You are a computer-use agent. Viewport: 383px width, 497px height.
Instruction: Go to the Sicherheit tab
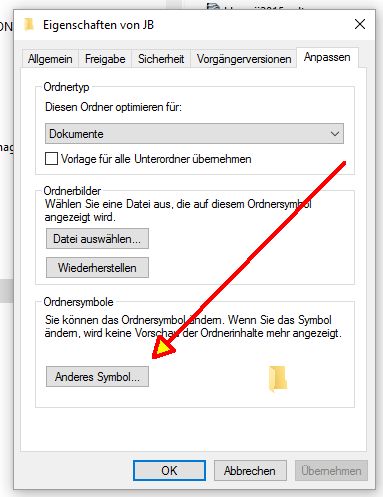pos(161,59)
